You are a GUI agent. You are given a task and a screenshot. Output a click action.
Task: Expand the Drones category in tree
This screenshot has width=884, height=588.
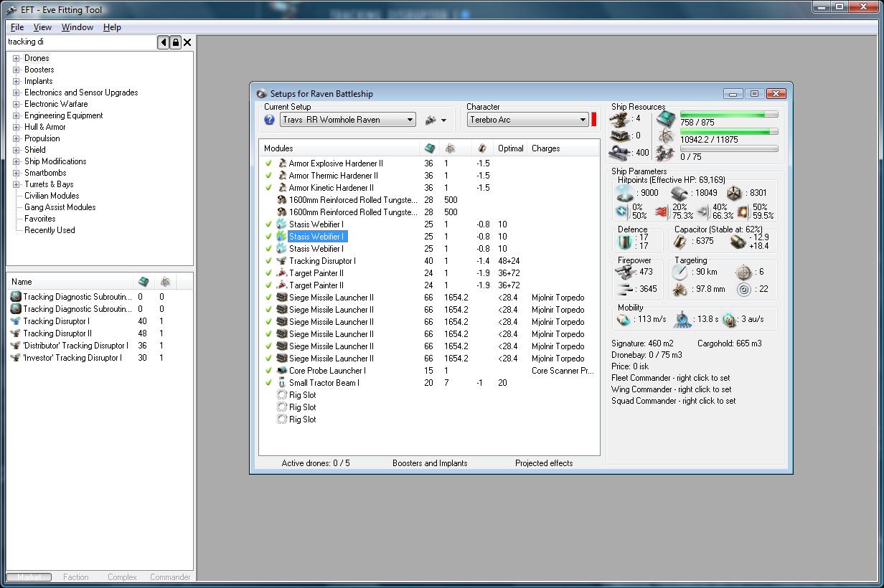pyautogui.click(x=17, y=58)
